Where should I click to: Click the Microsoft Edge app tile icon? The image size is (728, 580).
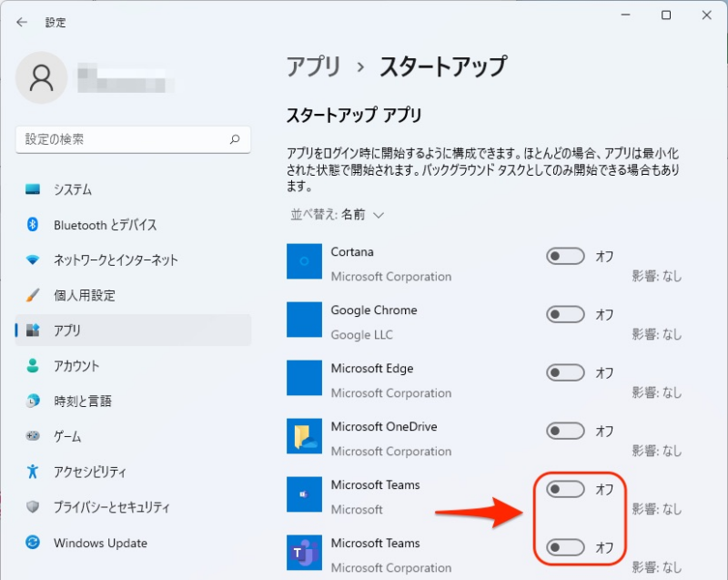click(304, 378)
